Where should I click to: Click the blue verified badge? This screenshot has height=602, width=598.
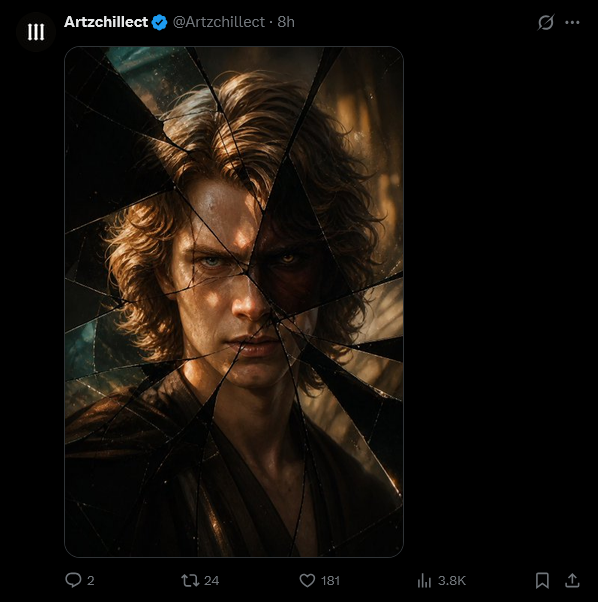(x=159, y=22)
